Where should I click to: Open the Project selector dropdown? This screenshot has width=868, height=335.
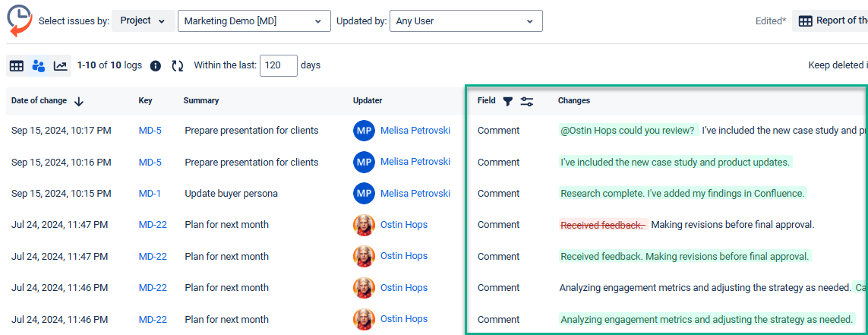pos(144,21)
